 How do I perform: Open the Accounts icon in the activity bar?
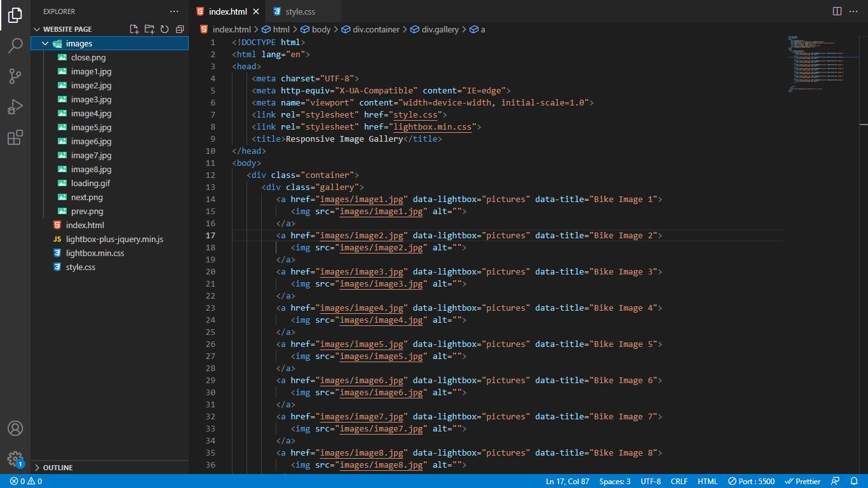(x=15, y=429)
